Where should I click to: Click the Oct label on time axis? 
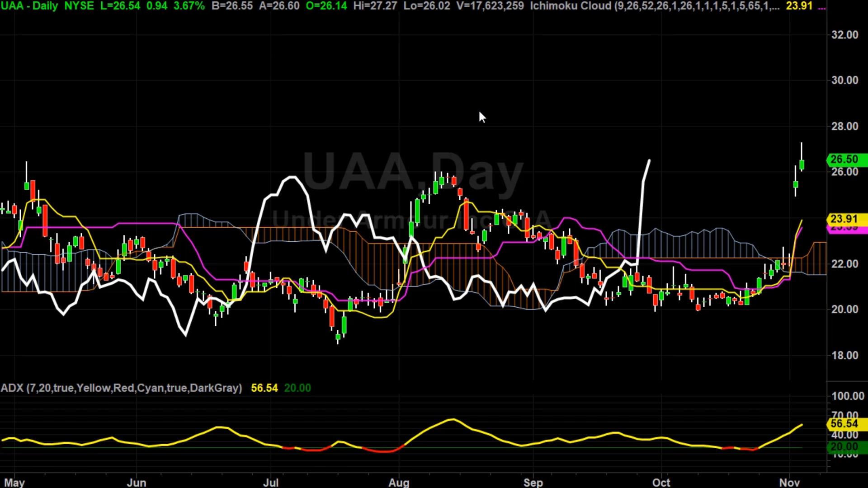click(x=661, y=483)
